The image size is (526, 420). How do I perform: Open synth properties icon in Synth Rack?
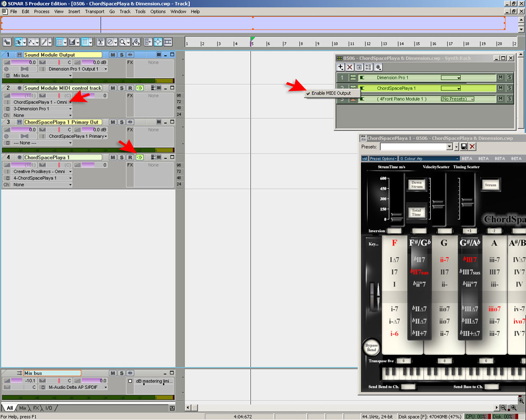click(x=359, y=67)
